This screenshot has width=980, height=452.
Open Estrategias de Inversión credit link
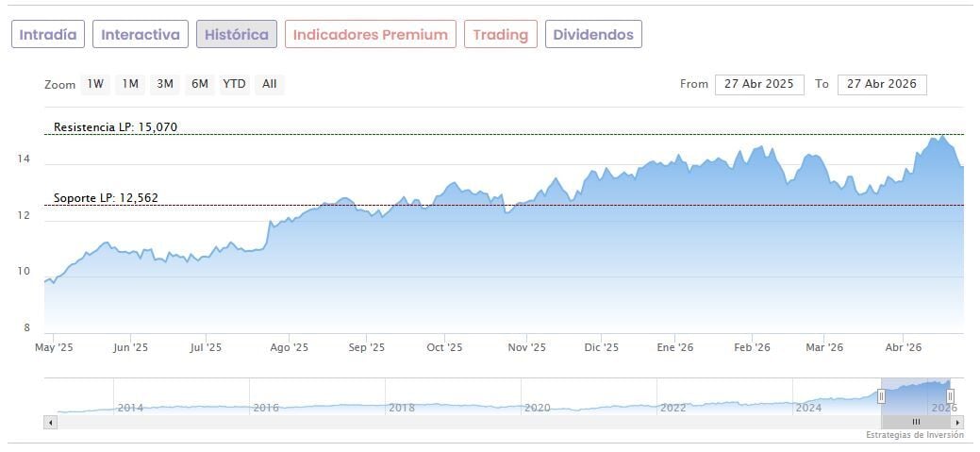tap(914, 435)
